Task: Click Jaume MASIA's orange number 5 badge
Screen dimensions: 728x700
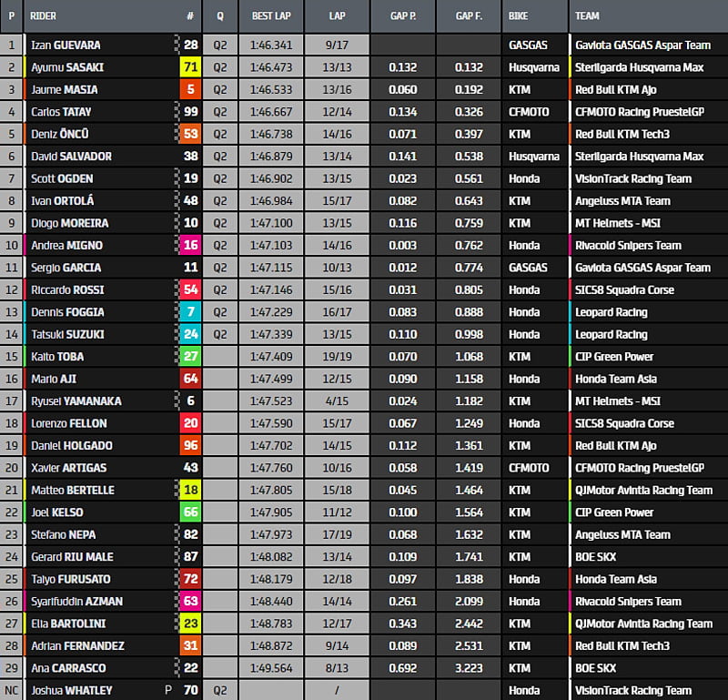Action: coord(190,89)
